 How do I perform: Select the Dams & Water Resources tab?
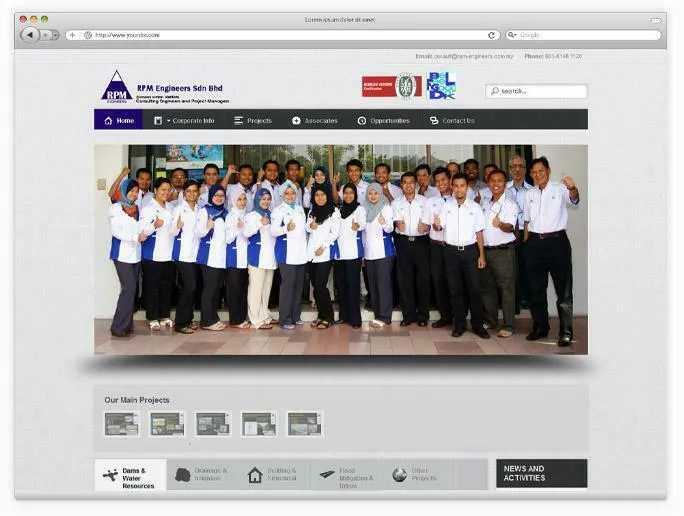coord(130,475)
